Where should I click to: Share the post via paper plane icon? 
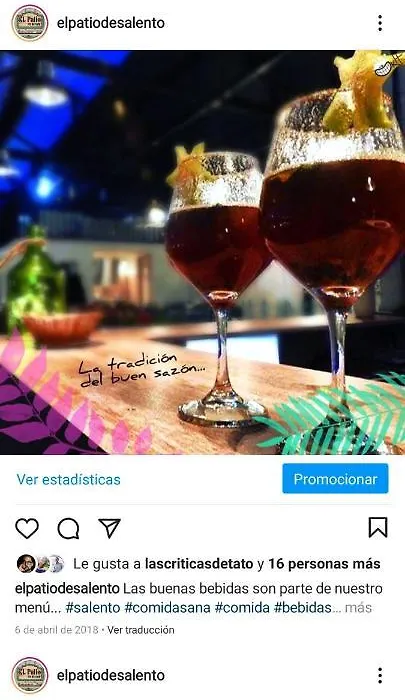[x=109, y=528]
